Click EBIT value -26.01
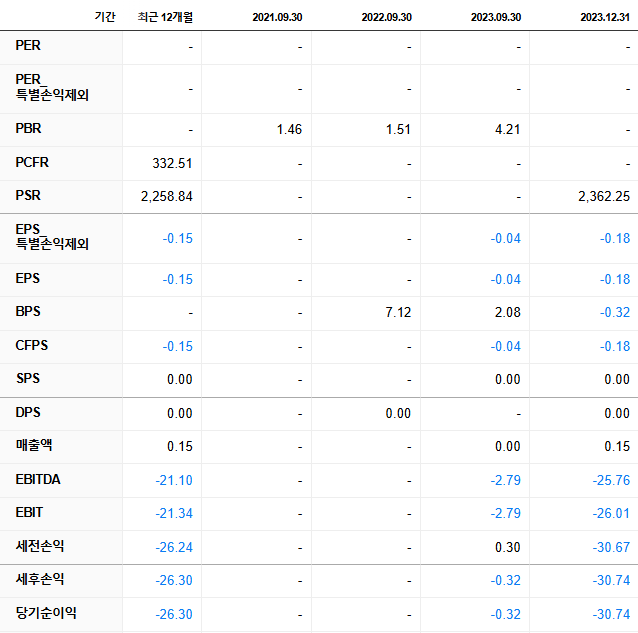The height and width of the screenshot is (633, 638). point(611,513)
